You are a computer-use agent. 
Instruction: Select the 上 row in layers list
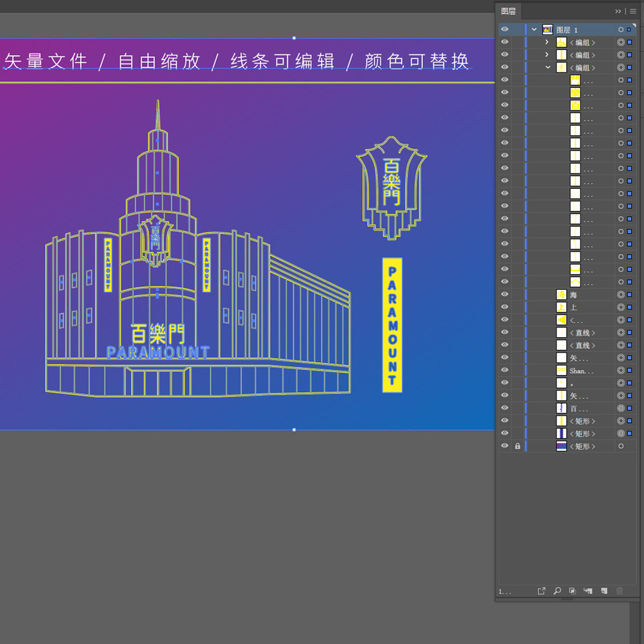573,307
